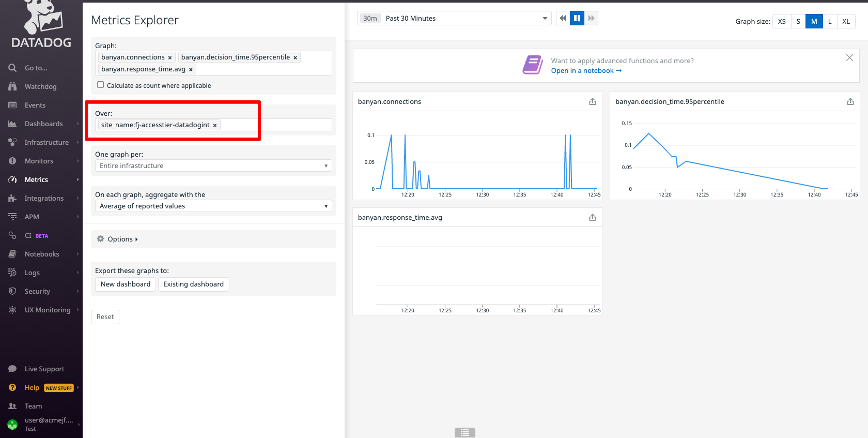
Task: Click the export icon on banyan.connections graph
Action: click(592, 102)
